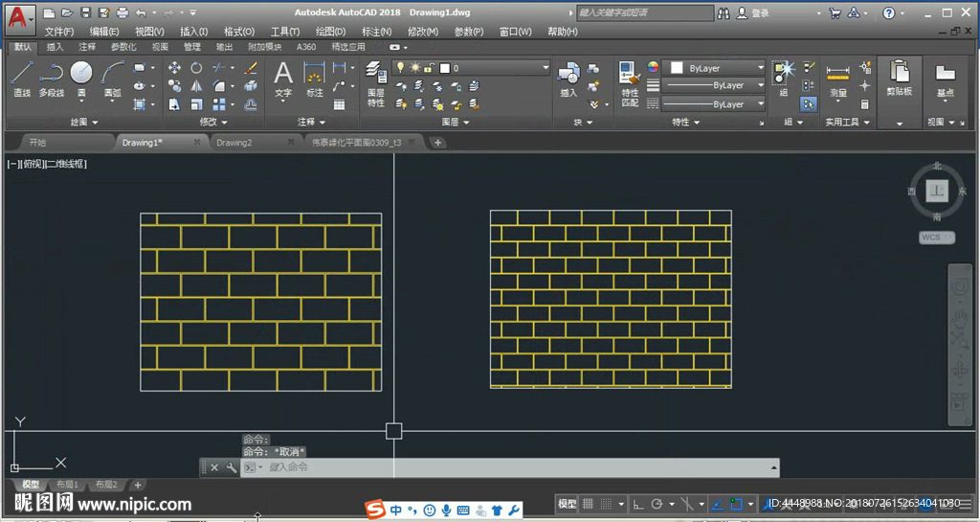Expand the 图层 panel
Screen dimensions: 980x522
tap(456, 122)
